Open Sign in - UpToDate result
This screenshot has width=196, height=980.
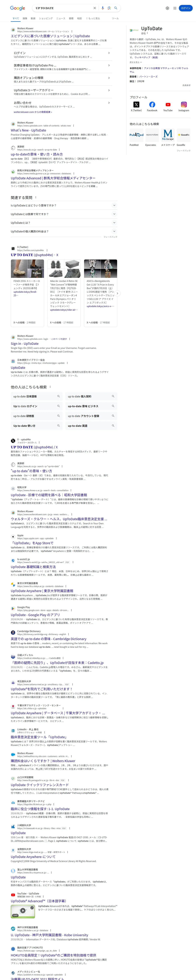24,343
